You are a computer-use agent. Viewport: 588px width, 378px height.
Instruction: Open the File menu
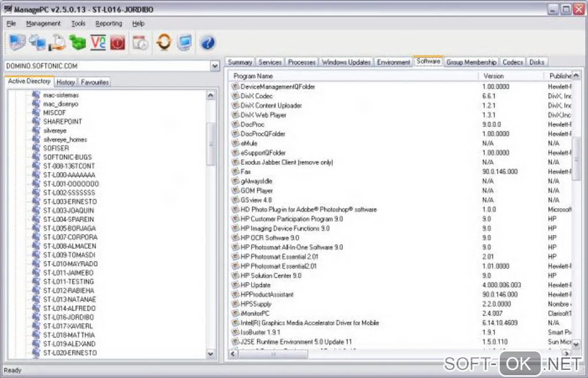[12, 23]
